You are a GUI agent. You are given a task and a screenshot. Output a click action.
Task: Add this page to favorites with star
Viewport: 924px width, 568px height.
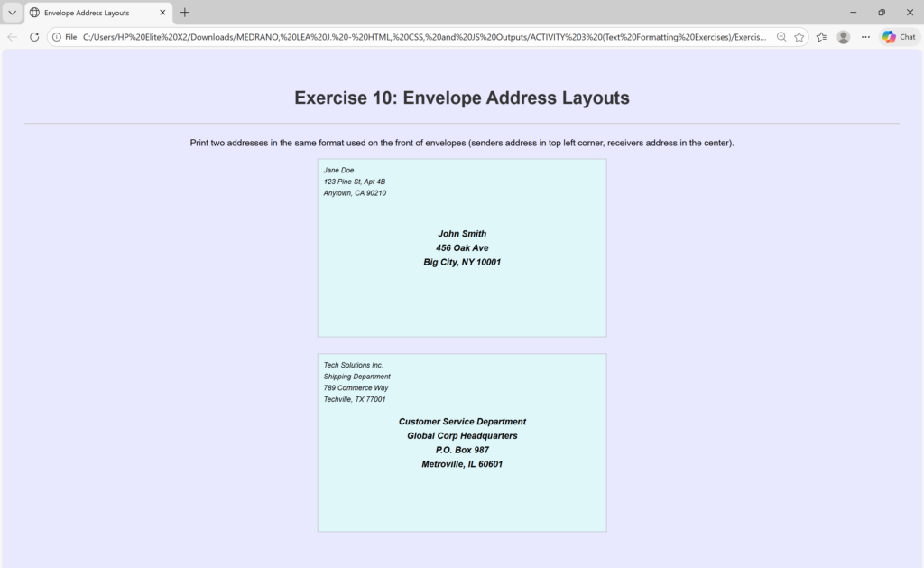[x=799, y=37]
